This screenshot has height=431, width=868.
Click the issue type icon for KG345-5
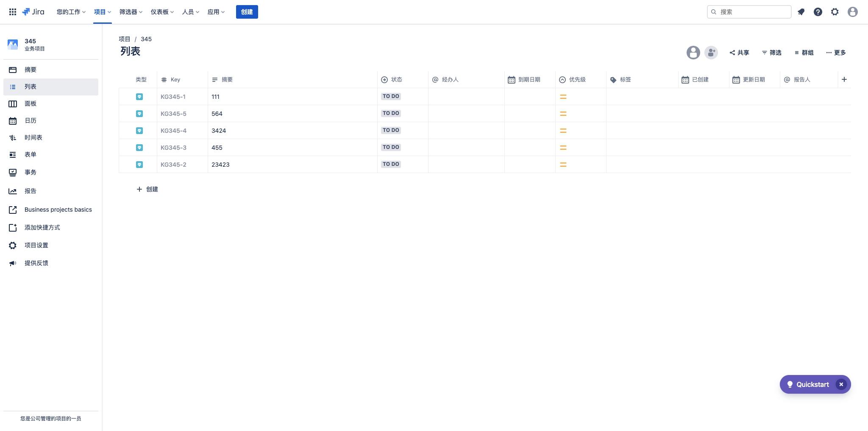139,114
